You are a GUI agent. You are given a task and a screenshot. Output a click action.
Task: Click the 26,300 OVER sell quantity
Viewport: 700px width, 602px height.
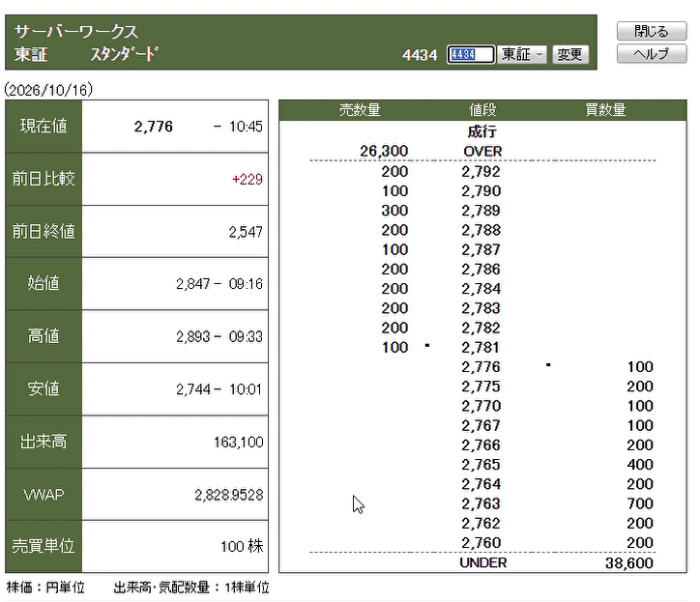click(384, 152)
